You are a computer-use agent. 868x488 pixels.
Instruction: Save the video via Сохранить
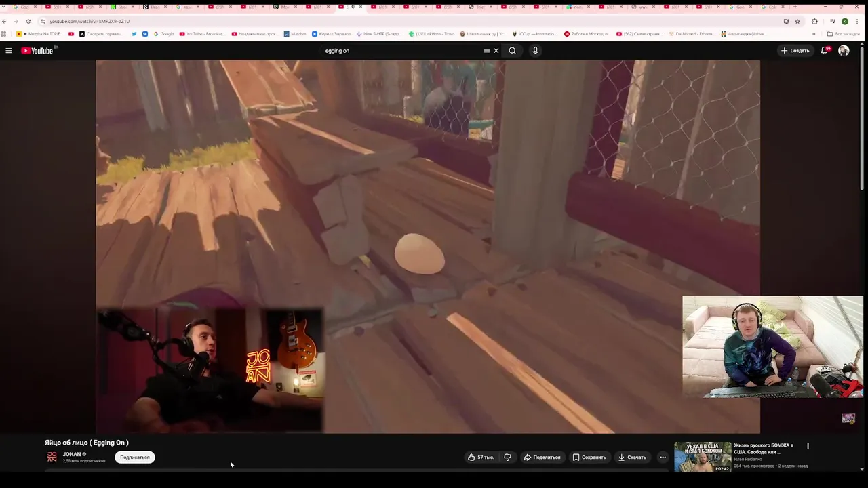589,457
